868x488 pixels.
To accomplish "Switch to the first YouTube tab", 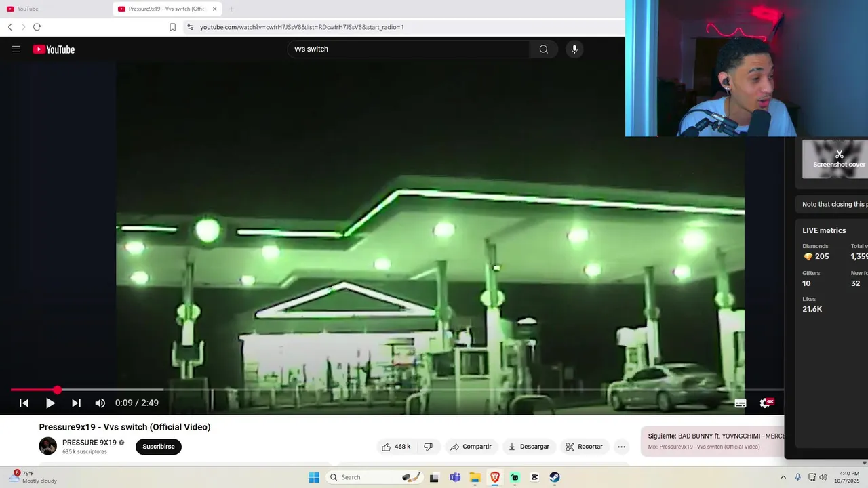I will (54, 9).
